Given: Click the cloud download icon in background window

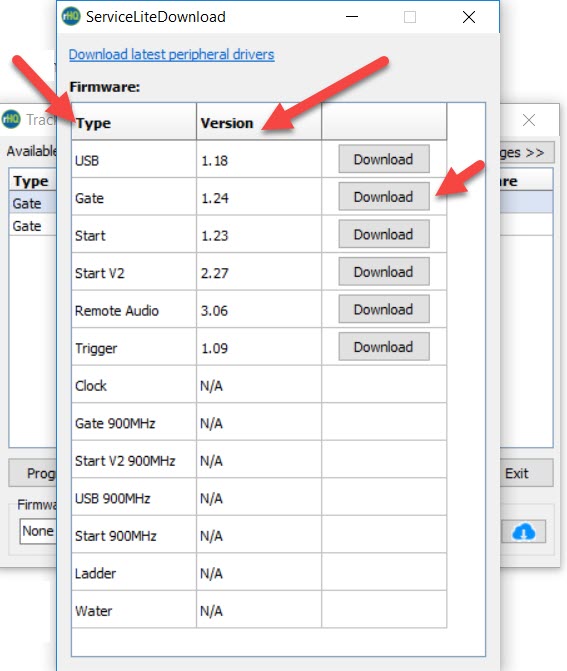Looking at the screenshot, I should [x=523, y=531].
